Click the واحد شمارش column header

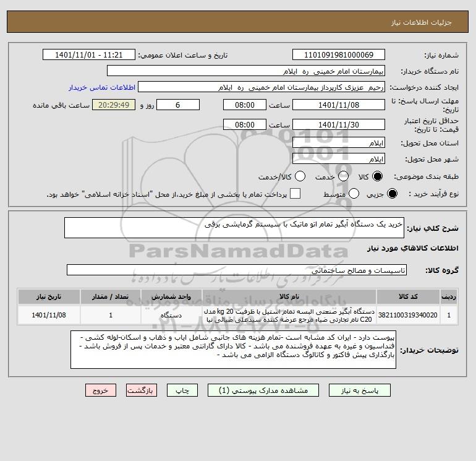click(171, 296)
